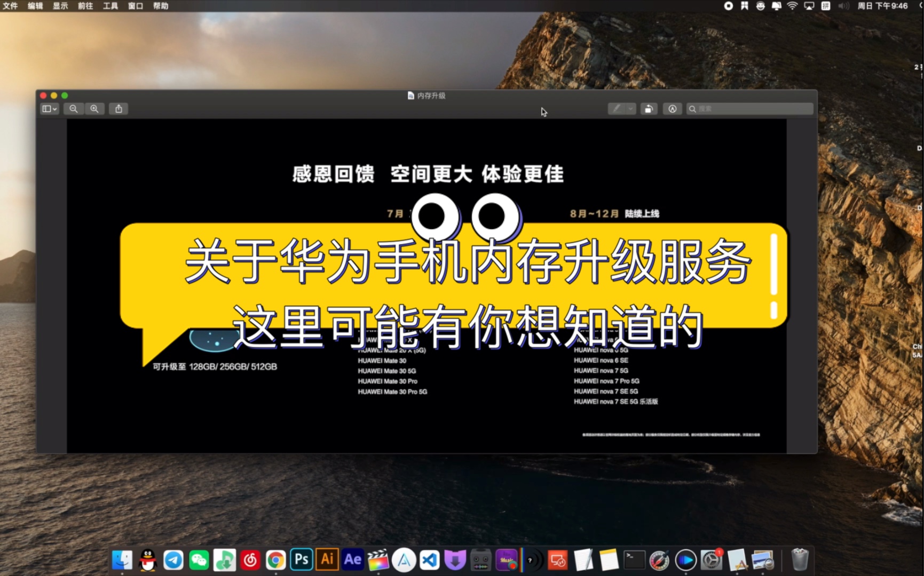Click '感恩回馈 空间更大 体验更佳' heading
Image resolution: width=924 pixels, height=576 pixels.
(x=428, y=174)
